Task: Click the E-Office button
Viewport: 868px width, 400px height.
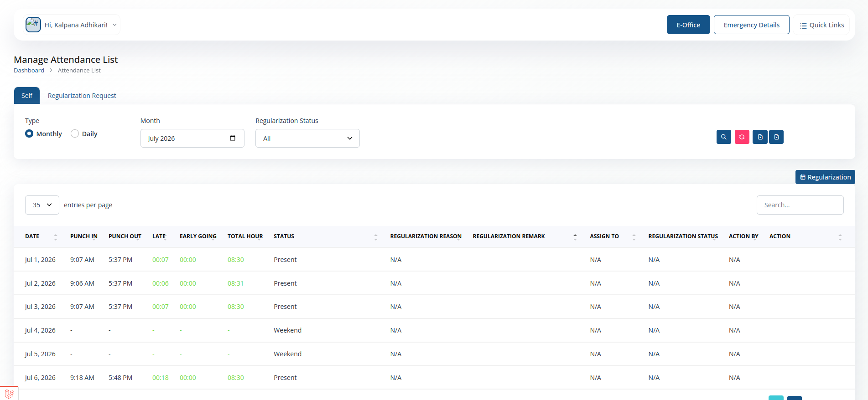Action: [688, 25]
